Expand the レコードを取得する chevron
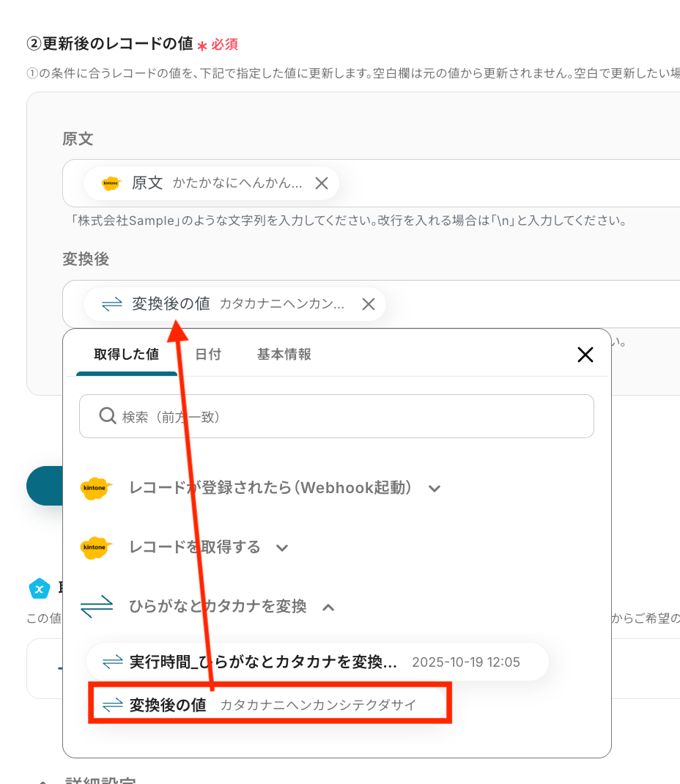Image resolution: width=680 pixels, height=784 pixels. [x=282, y=548]
